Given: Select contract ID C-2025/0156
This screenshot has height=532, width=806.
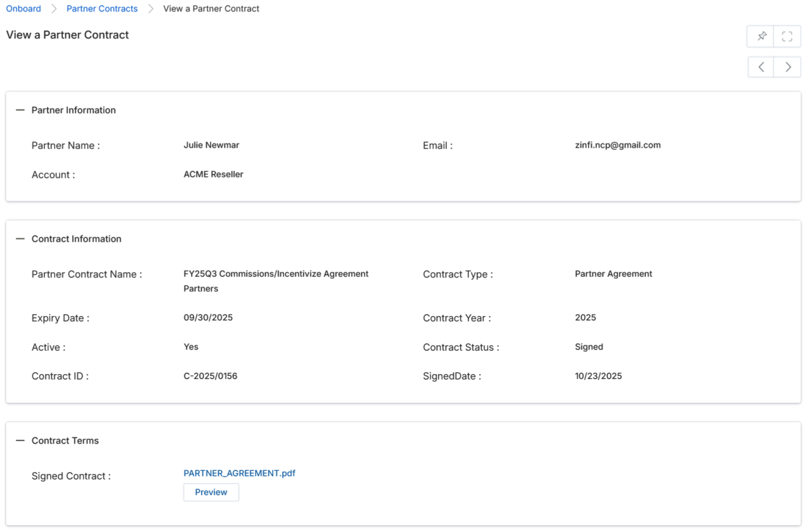Looking at the screenshot, I should point(211,376).
